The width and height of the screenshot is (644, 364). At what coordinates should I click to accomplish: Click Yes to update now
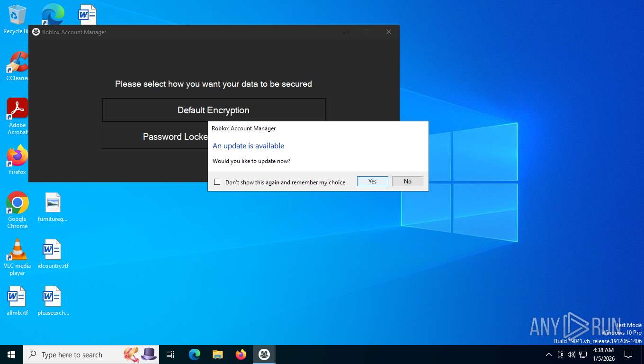click(x=373, y=182)
